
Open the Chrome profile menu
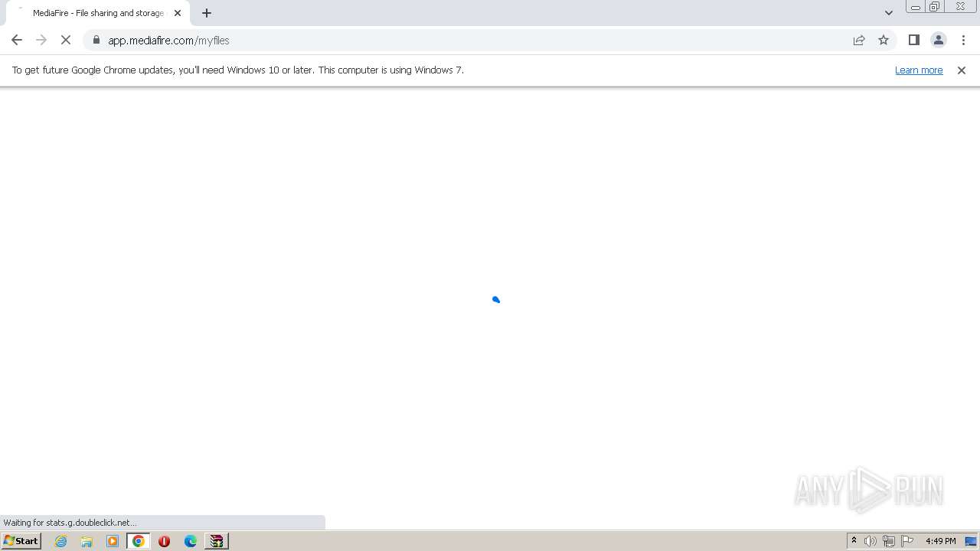[x=939, y=40]
